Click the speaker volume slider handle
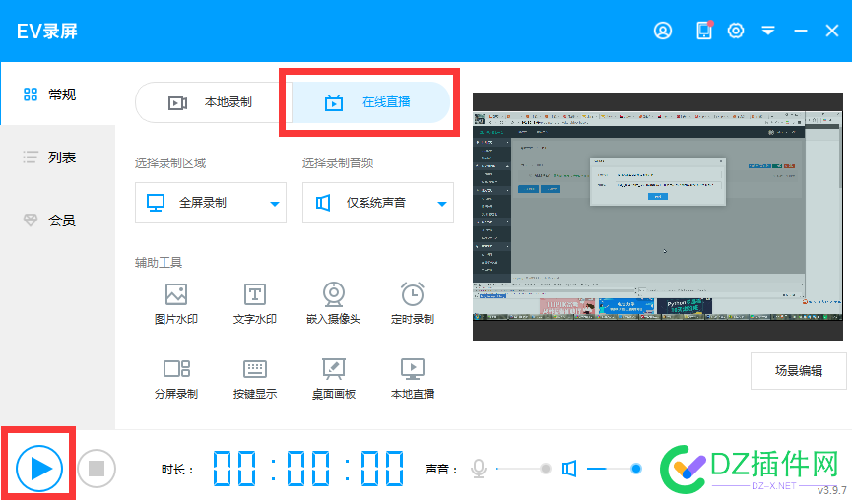The image size is (852, 504). [635, 469]
